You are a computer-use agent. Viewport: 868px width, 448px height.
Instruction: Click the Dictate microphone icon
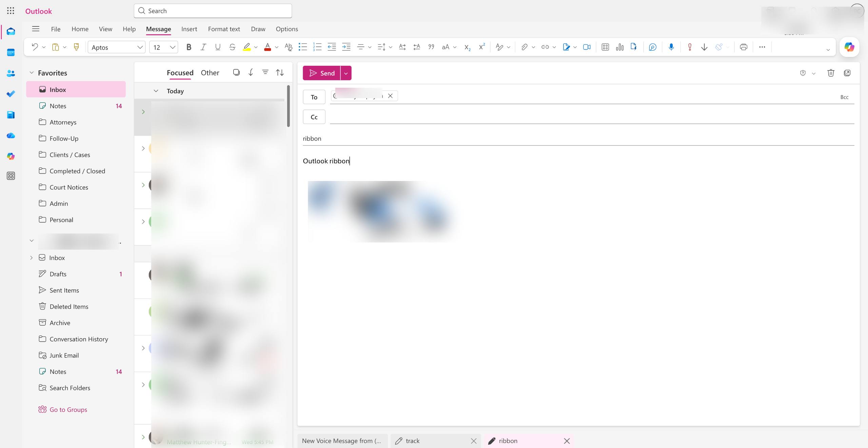point(671,47)
